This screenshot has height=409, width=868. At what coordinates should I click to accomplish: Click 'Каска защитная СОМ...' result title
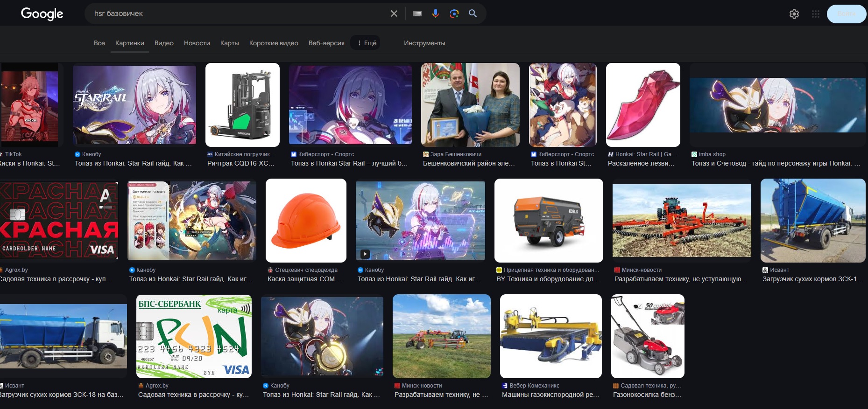pyautogui.click(x=304, y=279)
